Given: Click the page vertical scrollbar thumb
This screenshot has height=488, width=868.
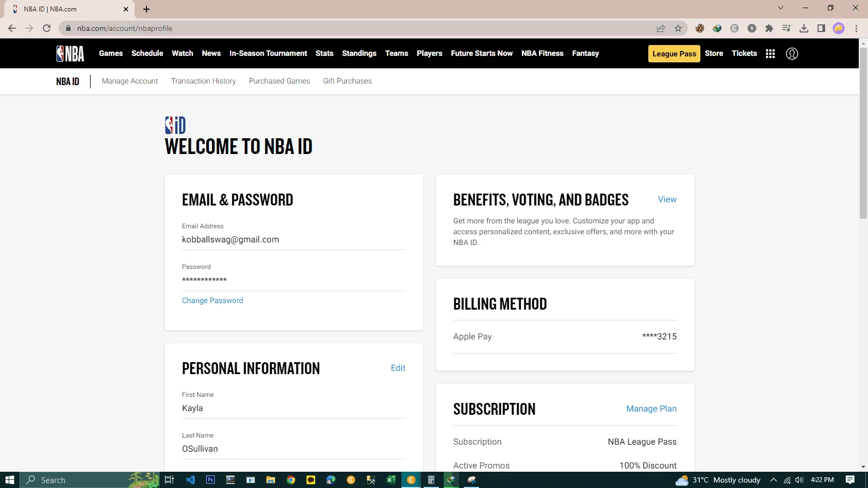Looking at the screenshot, I should pyautogui.click(x=863, y=133).
